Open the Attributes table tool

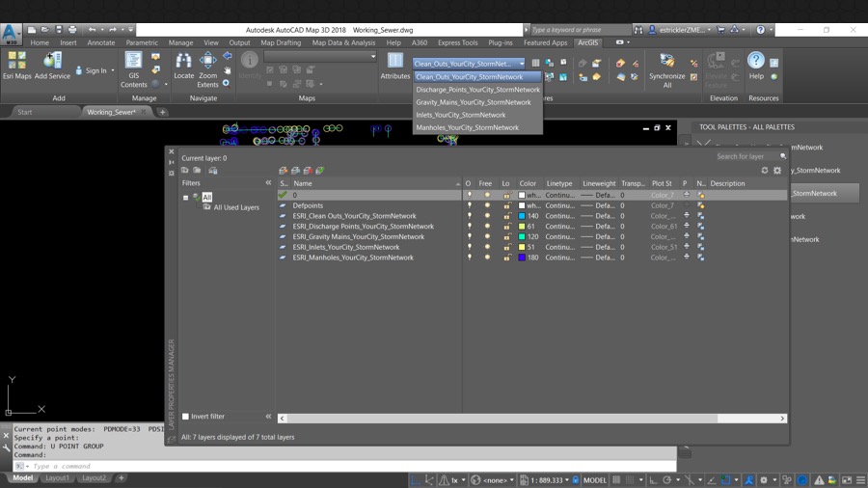pyautogui.click(x=394, y=66)
